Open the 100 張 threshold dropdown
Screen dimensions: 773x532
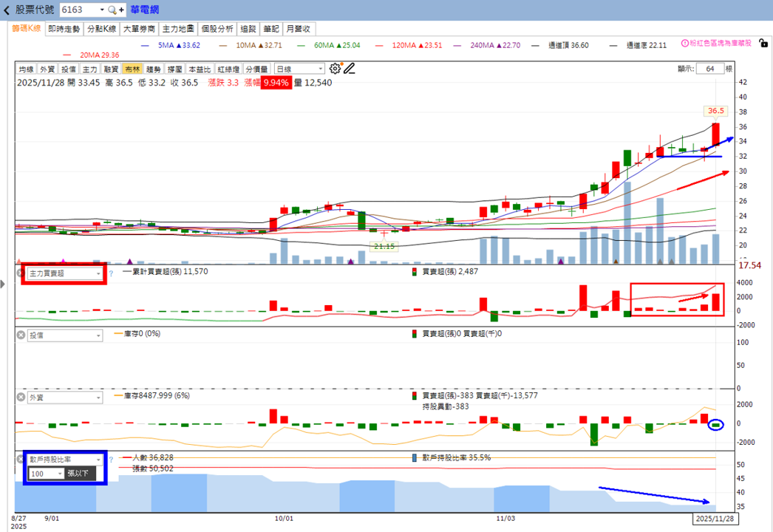pos(47,474)
